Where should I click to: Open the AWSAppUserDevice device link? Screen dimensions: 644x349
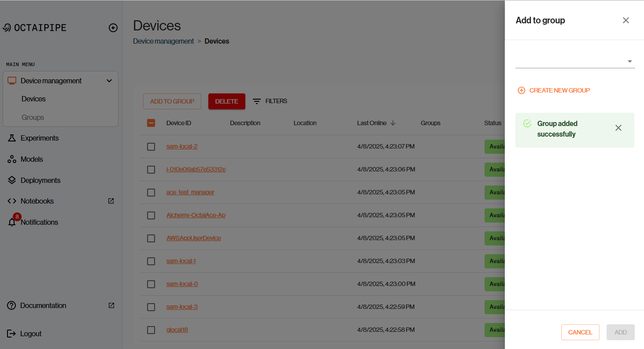(193, 238)
